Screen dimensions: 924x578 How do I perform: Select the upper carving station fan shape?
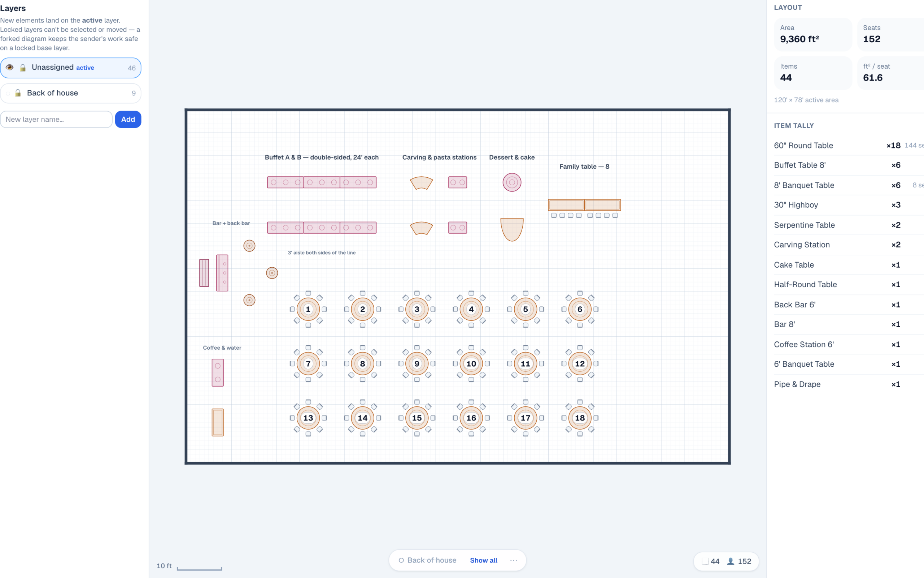tap(421, 183)
